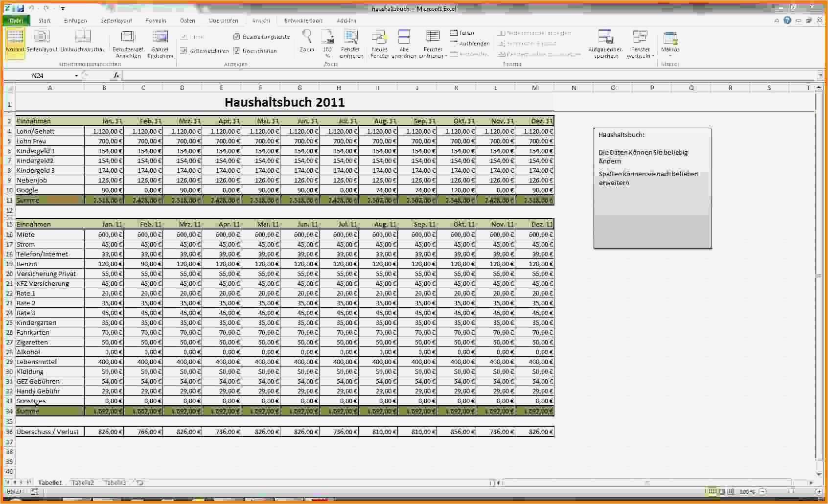
Task: Open the Zoom magnifier dialog
Action: tap(307, 41)
